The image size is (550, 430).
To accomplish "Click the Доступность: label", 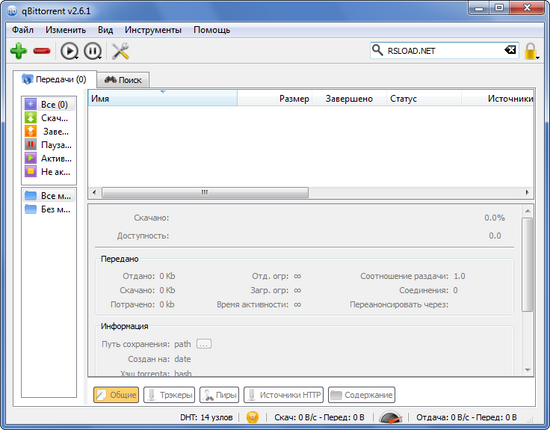I will click(x=143, y=236).
